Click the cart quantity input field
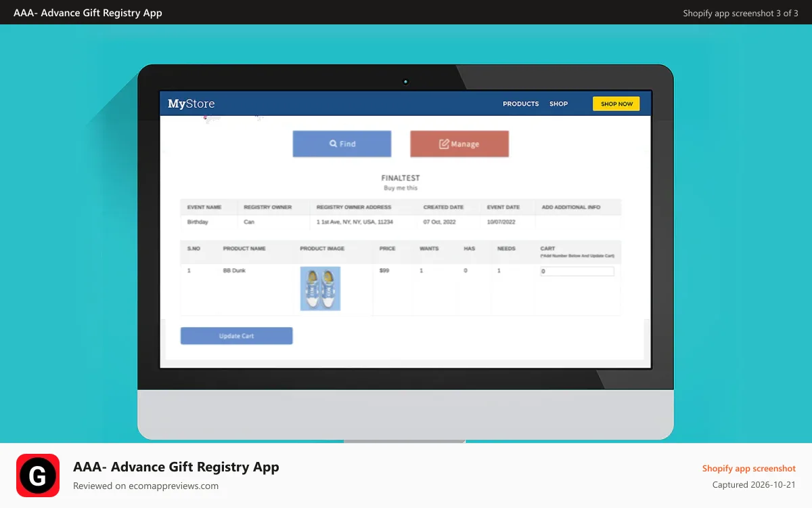Viewport: 812px width, 508px height. click(x=577, y=271)
